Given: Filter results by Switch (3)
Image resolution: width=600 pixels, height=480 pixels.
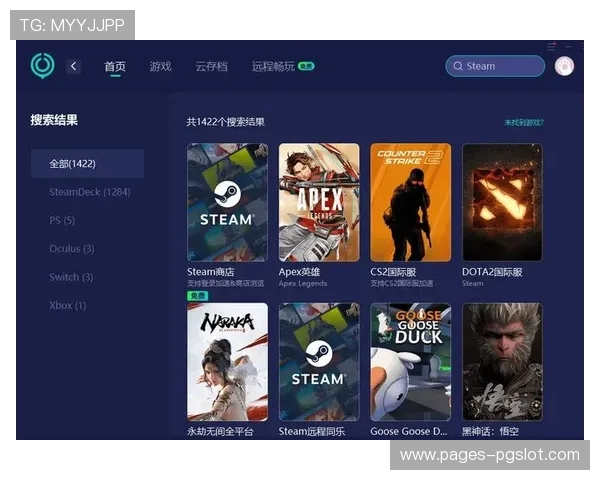Looking at the screenshot, I should (x=71, y=277).
